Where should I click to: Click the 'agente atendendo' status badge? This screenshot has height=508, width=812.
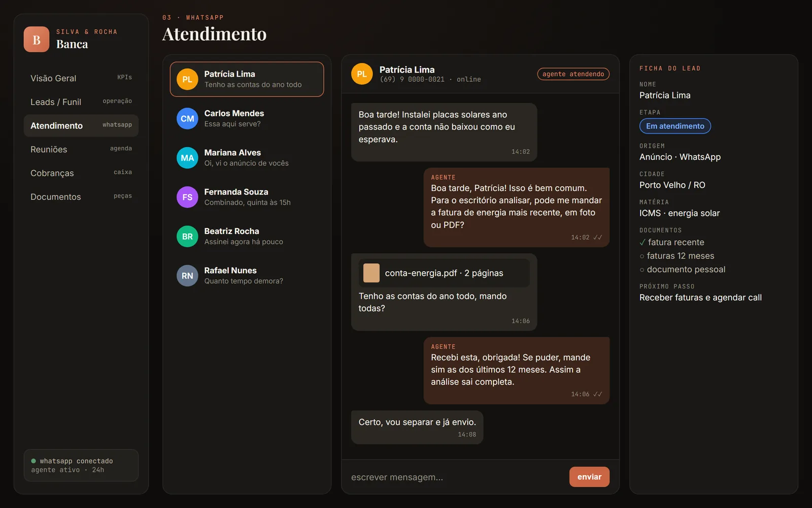pyautogui.click(x=573, y=74)
